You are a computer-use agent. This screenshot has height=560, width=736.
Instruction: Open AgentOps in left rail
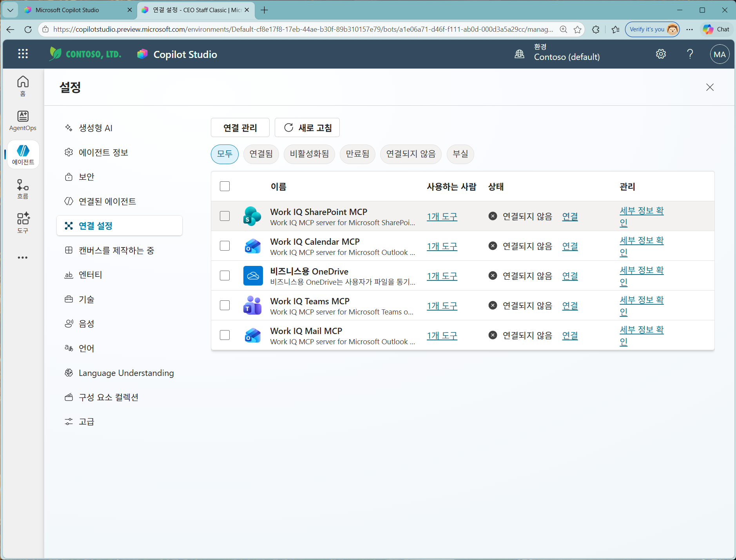23,120
